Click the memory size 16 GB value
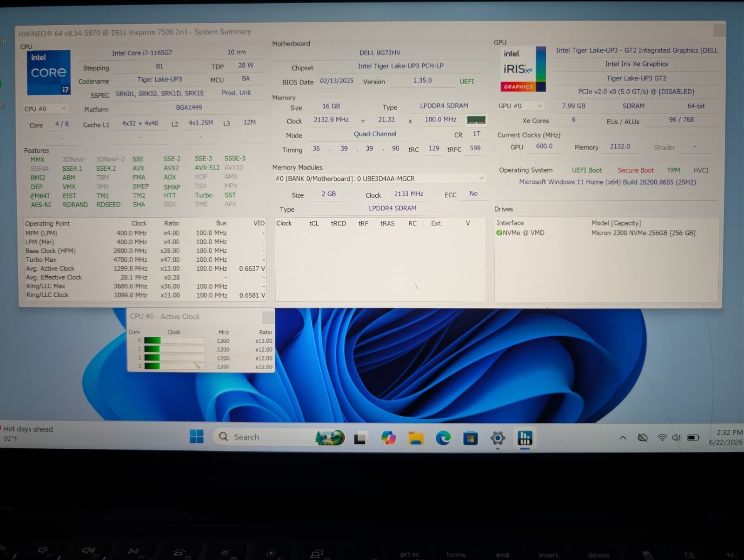 pyautogui.click(x=331, y=107)
